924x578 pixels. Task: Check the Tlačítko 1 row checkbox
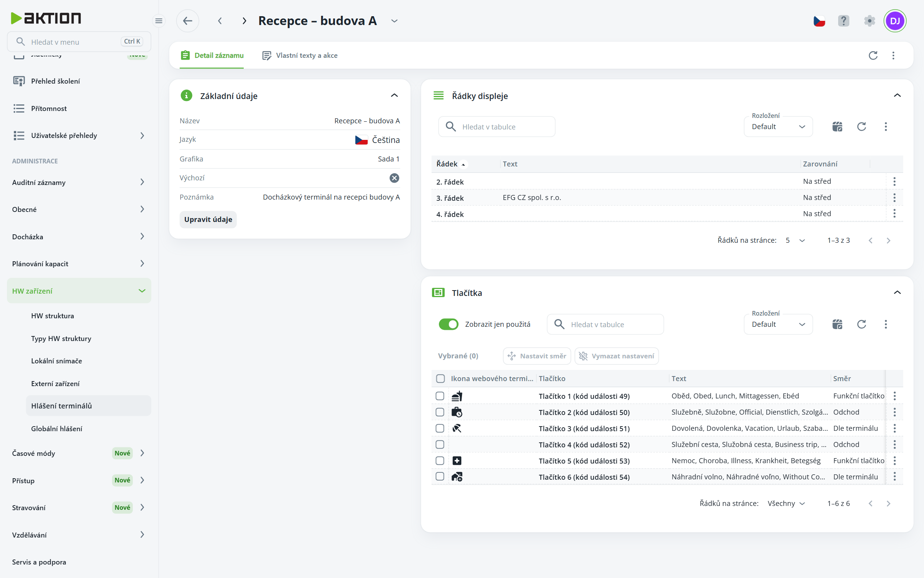pyautogui.click(x=440, y=396)
